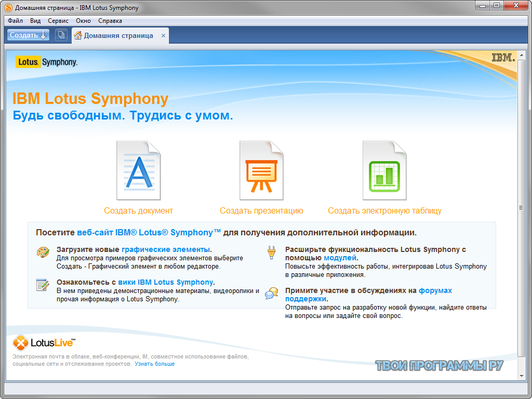The width and height of the screenshot is (532, 399).
Task: Click the Создать документ link
Action: (x=138, y=211)
